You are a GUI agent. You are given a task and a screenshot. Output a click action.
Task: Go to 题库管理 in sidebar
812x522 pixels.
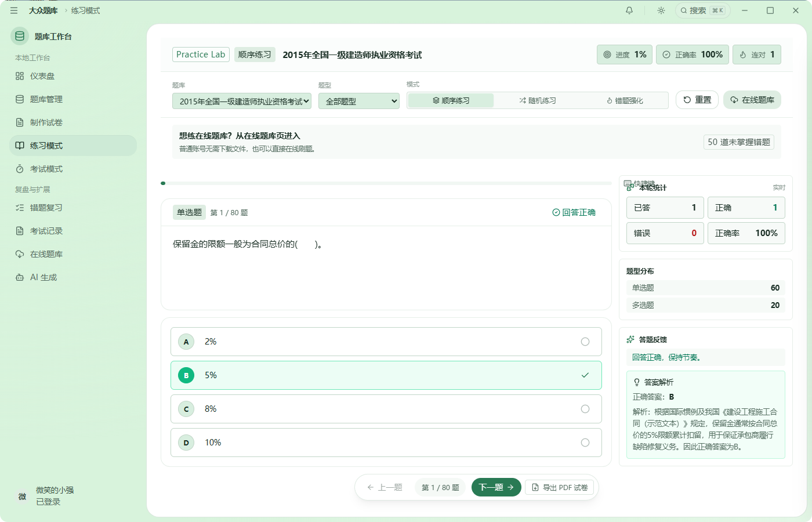click(73, 99)
